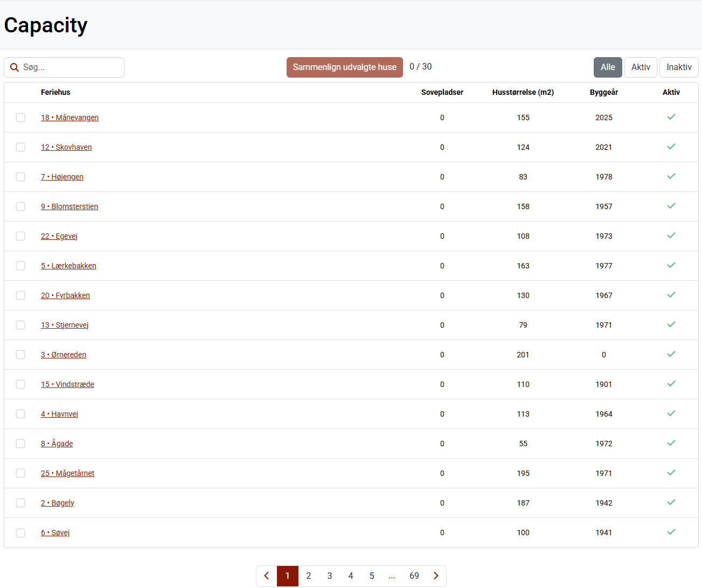
Task: Click the active checkmark for Egevej
Action: 671,236
